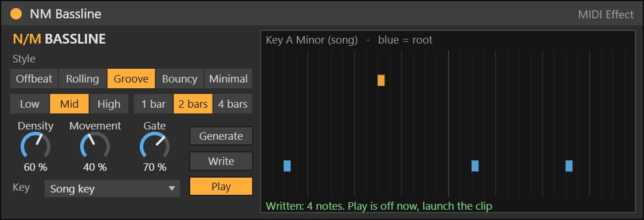Click the green Written: 4 notes status
This screenshot has height=220, width=644.
coord(379,206)
